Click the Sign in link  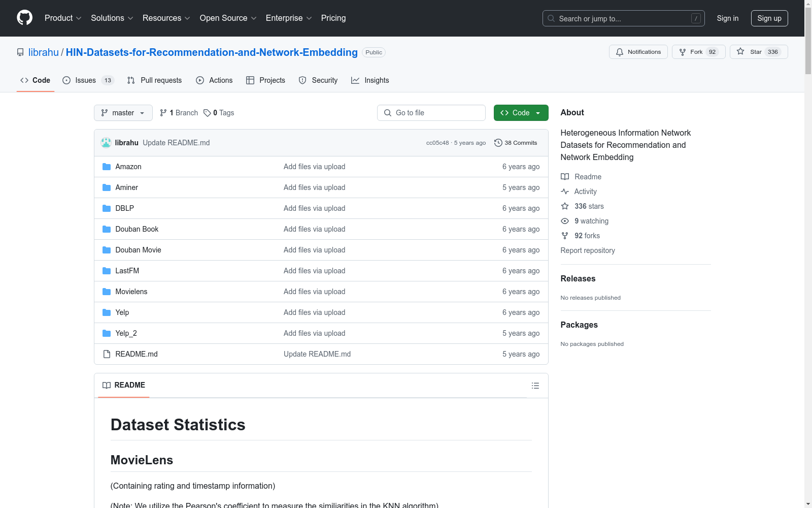pos(728,18)
